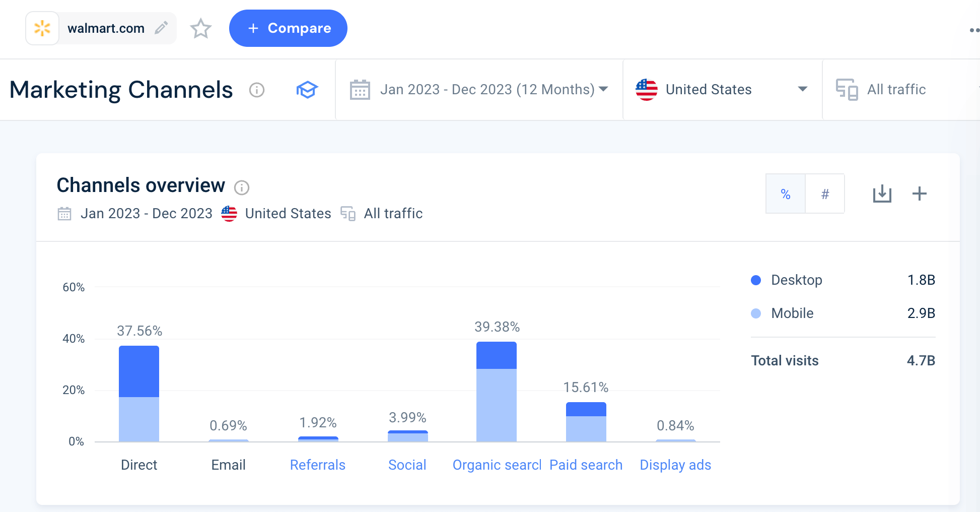This screenshot has height=512, width=980.
Task: Click small US flag under Channels overview
Action: (x=229, y=214)
